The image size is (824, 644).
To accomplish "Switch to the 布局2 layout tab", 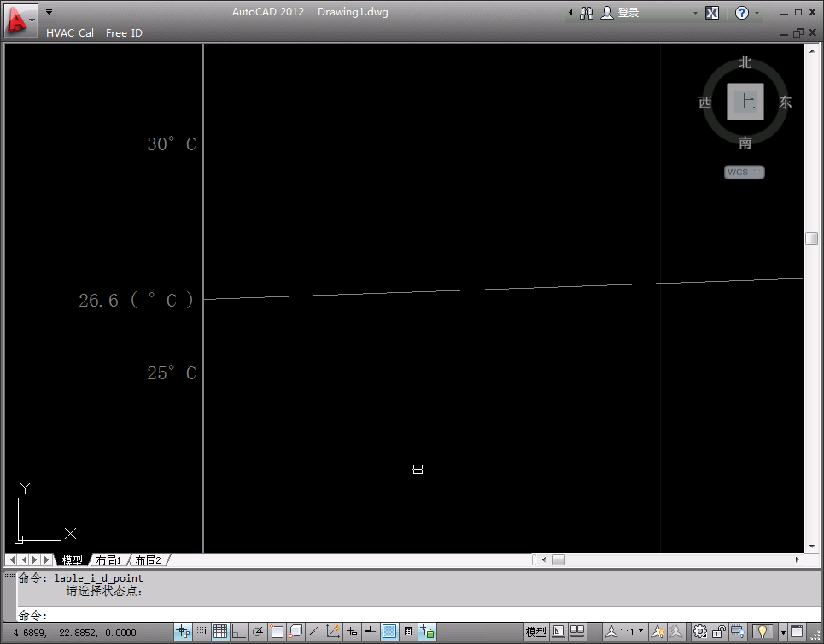I will (149, 560).
